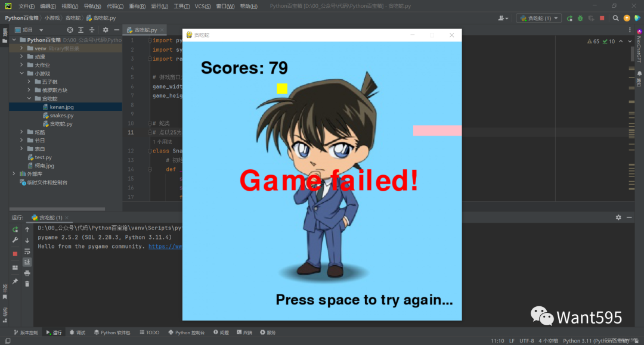
Task: Toggle the pin tab icon in Run panel
Action: pos(15,281)
